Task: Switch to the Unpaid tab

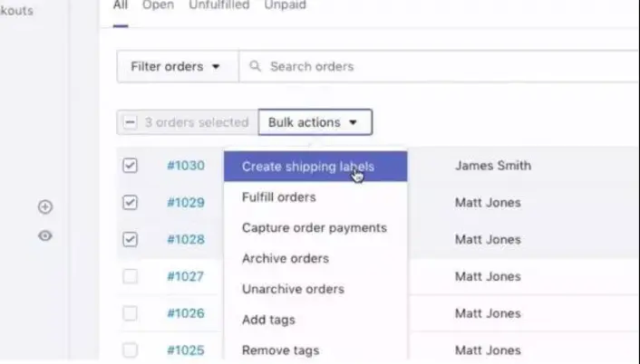Action: [x=285, y=5]
